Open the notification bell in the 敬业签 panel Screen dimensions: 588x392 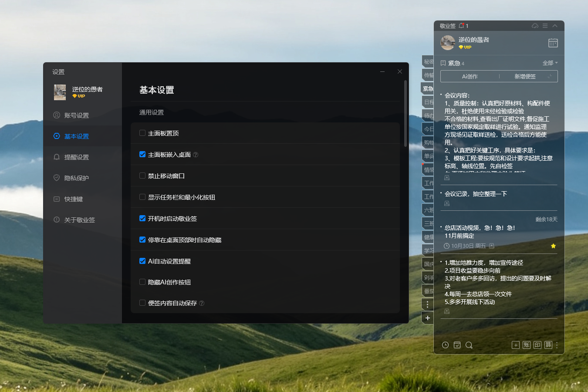[x=461, y=26]
